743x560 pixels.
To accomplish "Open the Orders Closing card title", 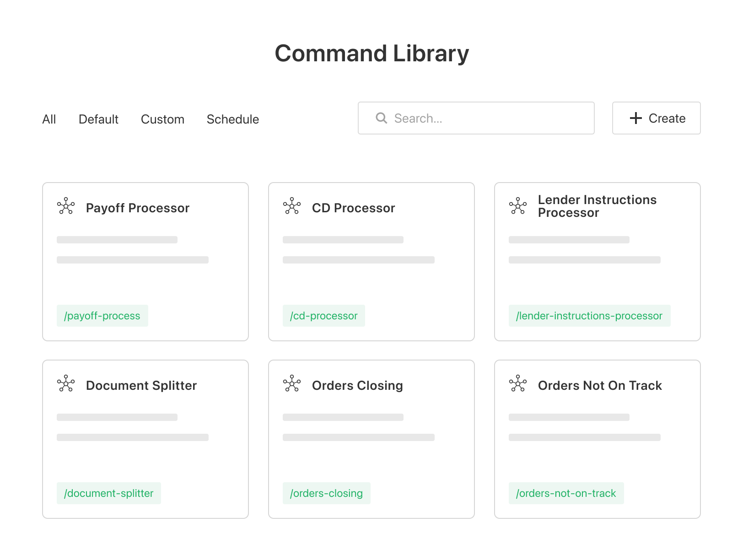I will (357, 386).
